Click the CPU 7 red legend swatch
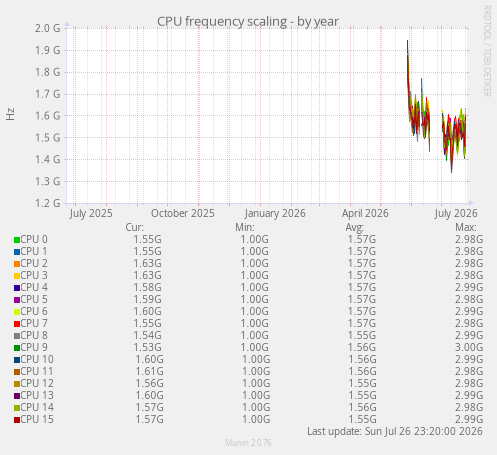497x455 pixels. [x=17, y=324]
